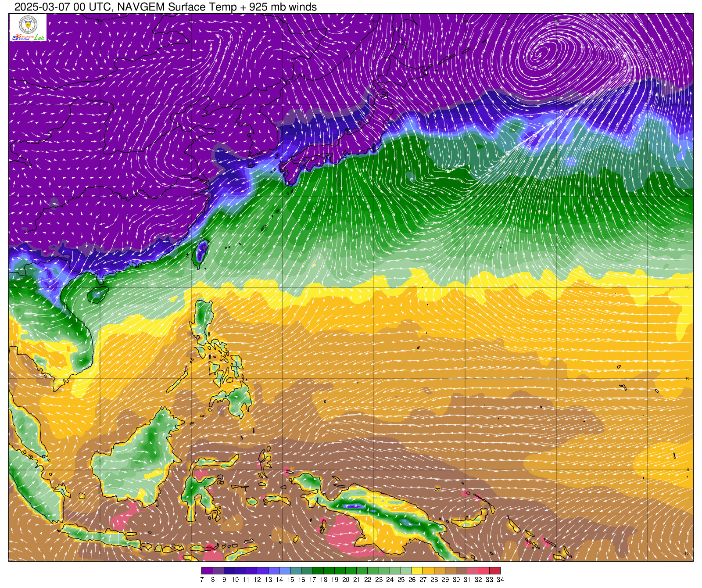Viewport: 702px width, 588px height.
Task: Click the colorbar label '21'
Action: [x=357, y=580]
